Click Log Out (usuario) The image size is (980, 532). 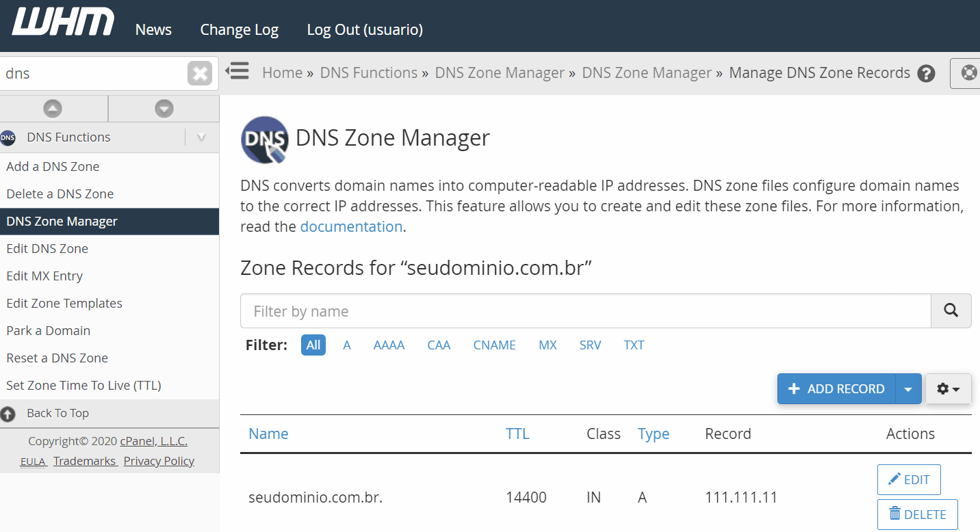point(365,30)
